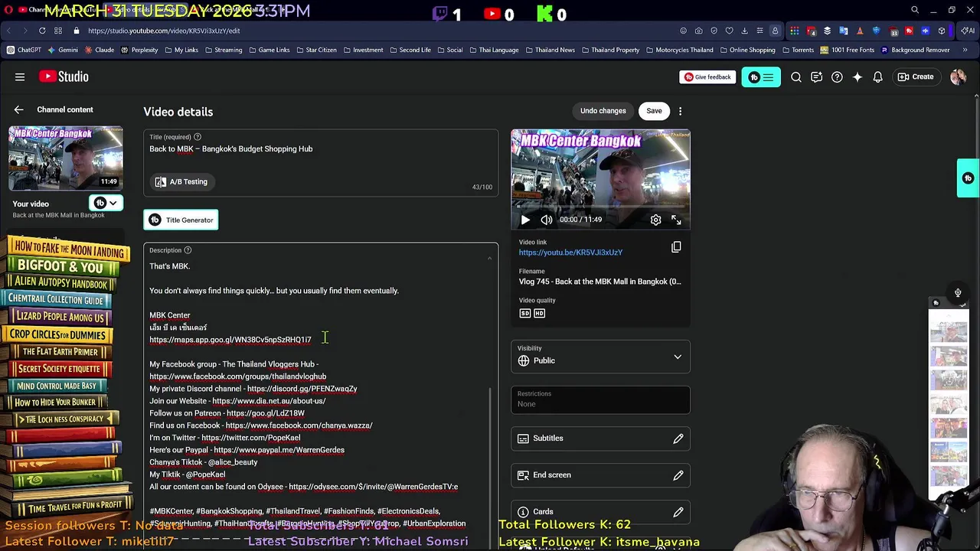The width and height of the screenshot is (980, 551).
Task: Open TubeBuddy dropdown under Your video
Action: [x=106, y=203]
